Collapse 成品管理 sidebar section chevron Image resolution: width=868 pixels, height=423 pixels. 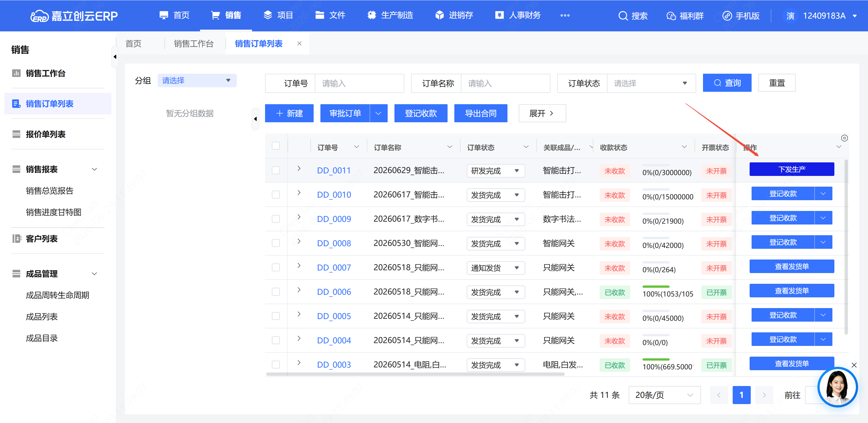coord(94,273)
